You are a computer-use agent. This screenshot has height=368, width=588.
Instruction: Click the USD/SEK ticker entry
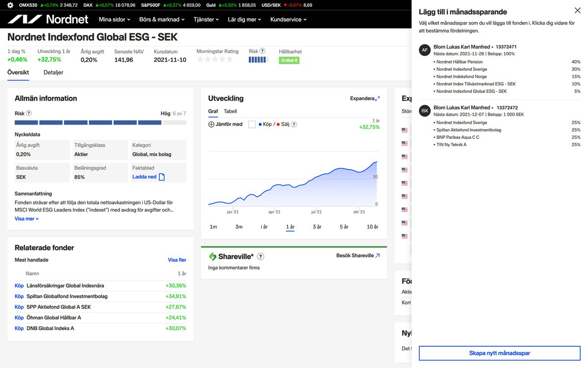pyautogui.click(x=287, y=5)
